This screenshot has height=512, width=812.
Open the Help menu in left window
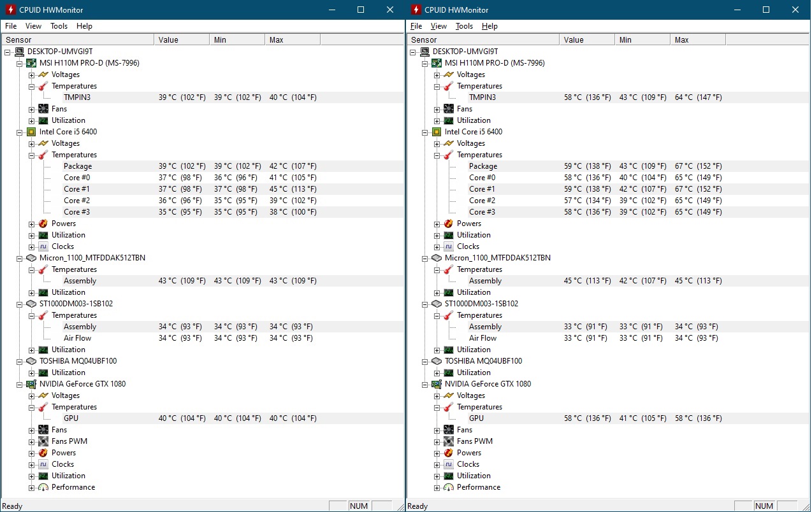click(x=84, y=26)
